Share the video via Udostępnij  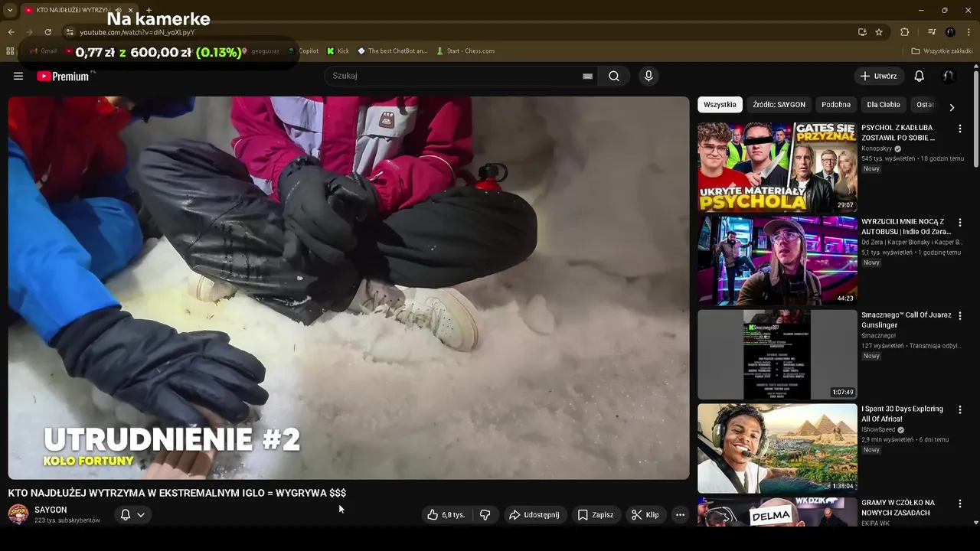(x=534, y=515)
